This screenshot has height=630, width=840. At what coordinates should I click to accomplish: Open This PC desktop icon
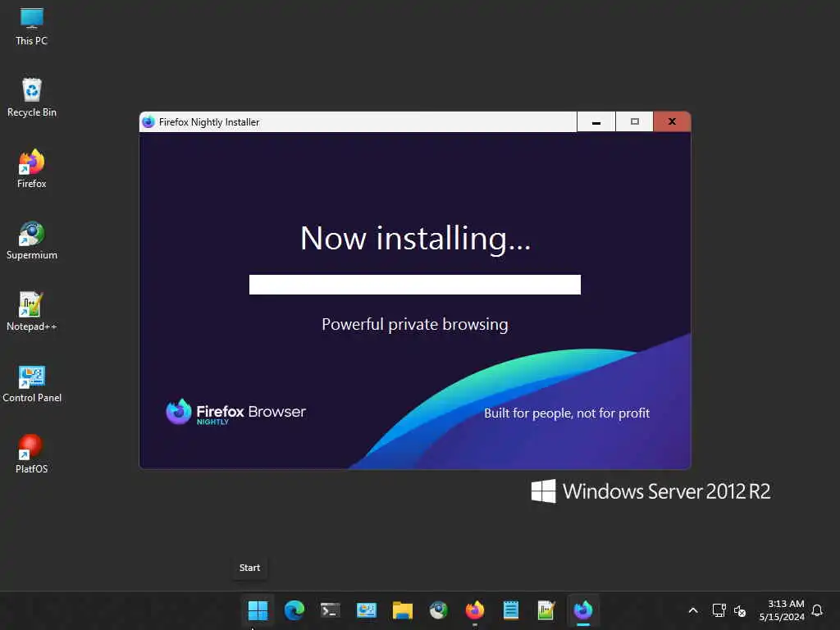(32, 27)
